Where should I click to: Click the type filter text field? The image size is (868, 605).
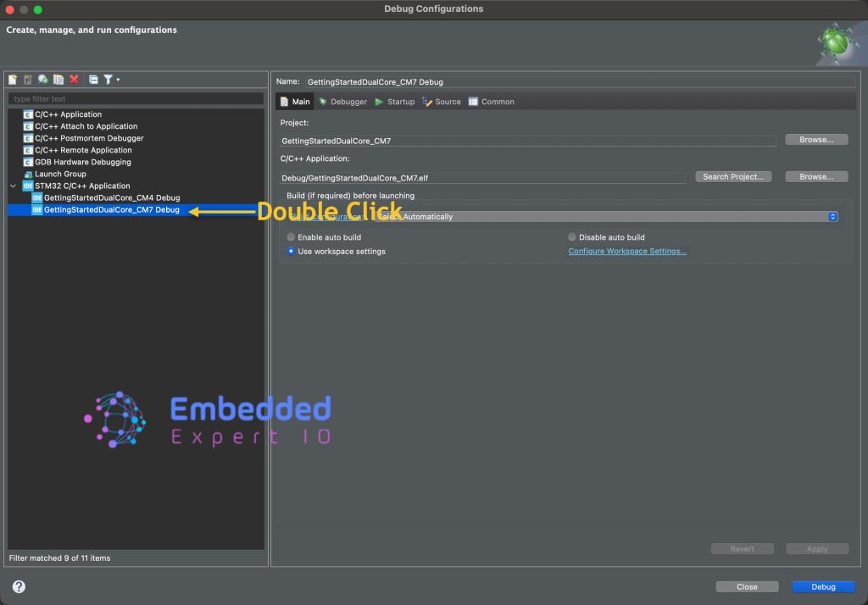pos(136,99)
